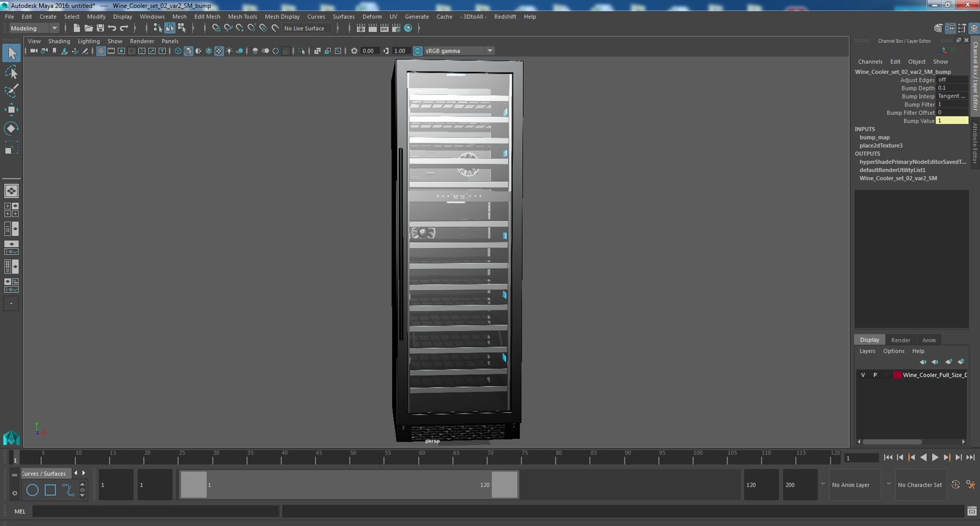Switch to four view layout

tap(11, 210)
